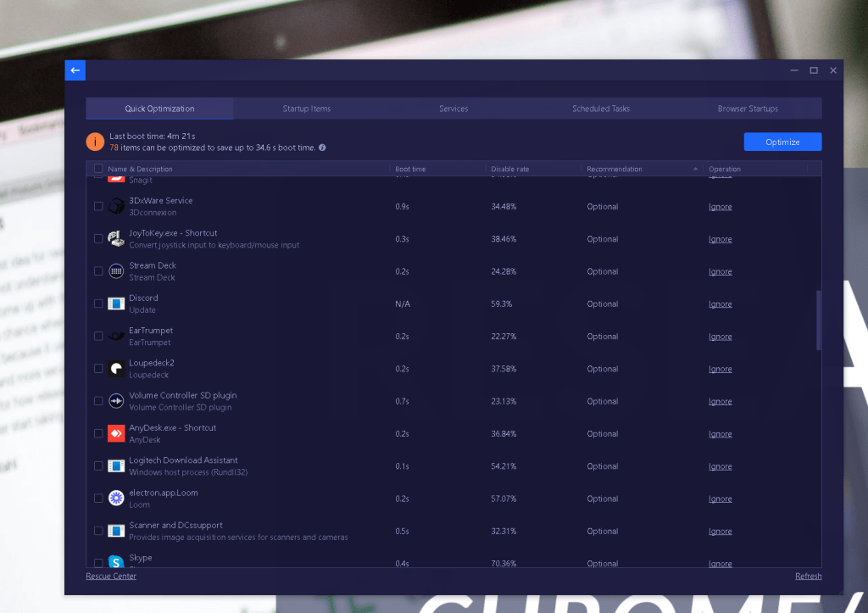The width and height of the screenshot is (868, 613).
Task: Check the Scanner and DCssupport checkbox
Action: [x=98, y=531]
